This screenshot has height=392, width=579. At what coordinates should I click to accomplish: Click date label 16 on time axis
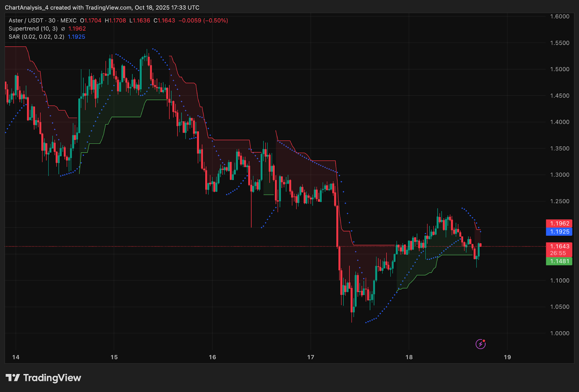coord(212,357)
